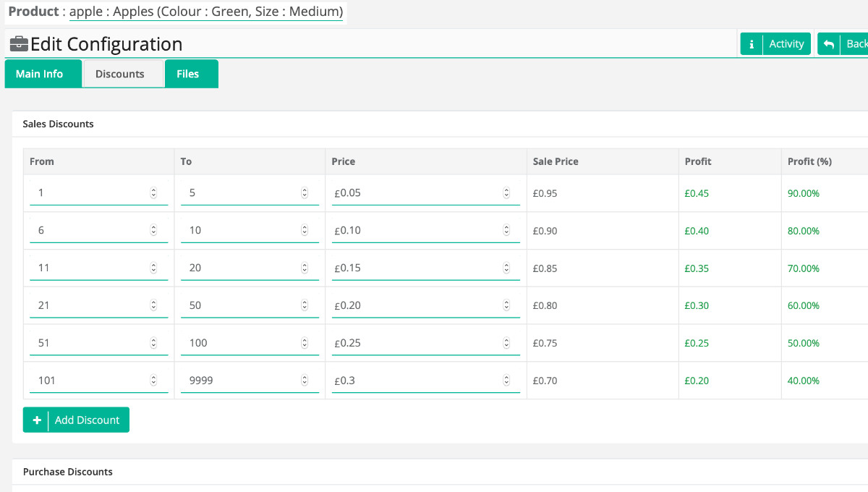
Task: Click stepper arrows for Price £0.25
Action: 506,343
